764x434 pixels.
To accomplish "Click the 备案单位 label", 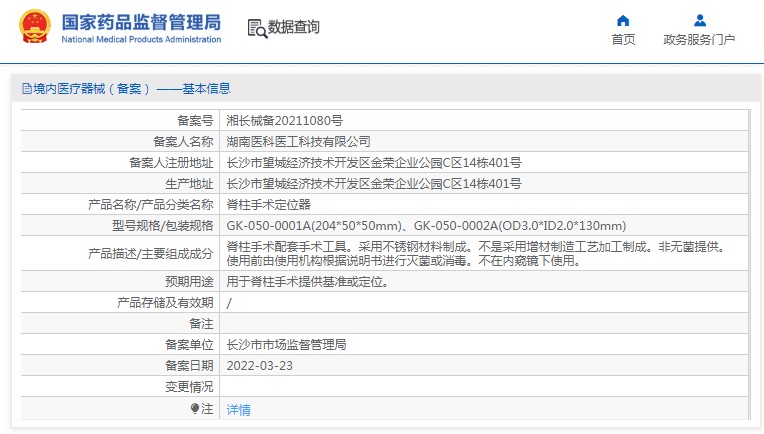I will point(189,344).
